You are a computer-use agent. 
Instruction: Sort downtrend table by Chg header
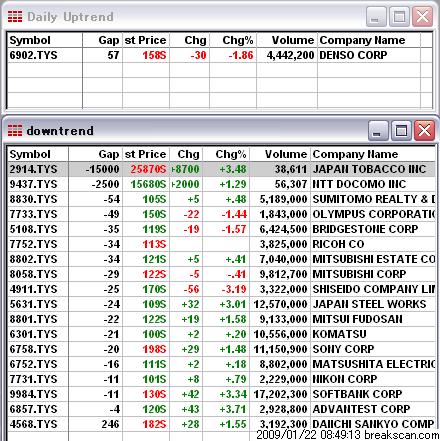[x=186, y=154]
